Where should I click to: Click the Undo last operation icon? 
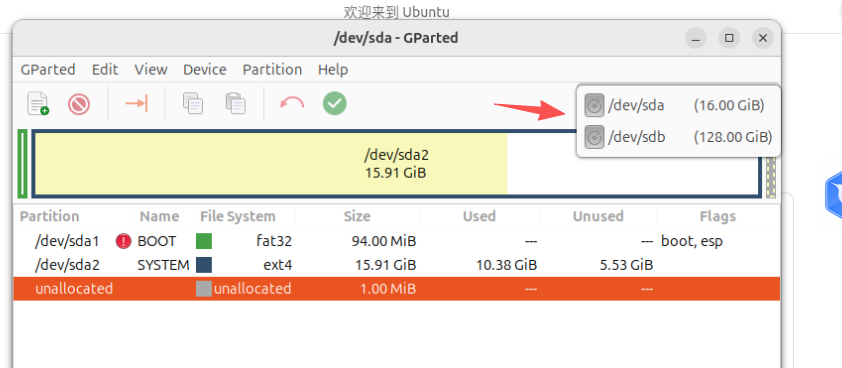pos(292,103)
